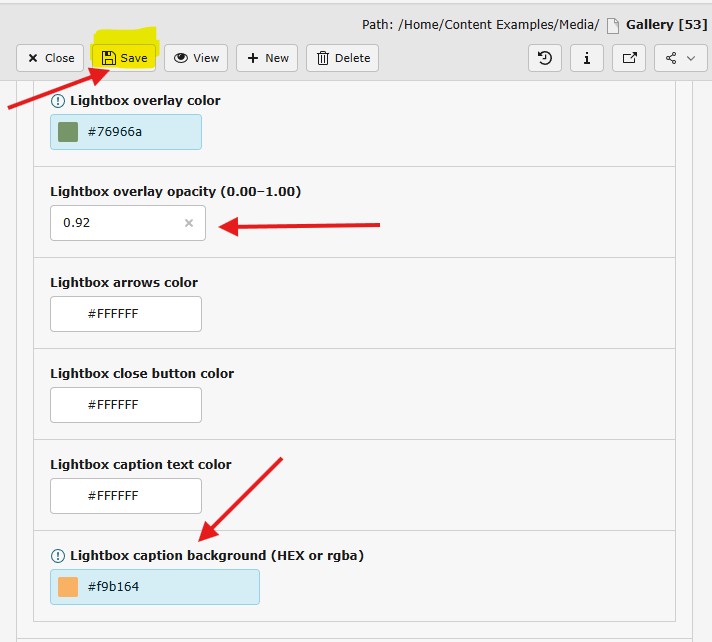This screenshot has height=642, width=712.
Task: Click the orange caption background swatch
Action: point(68,587)
